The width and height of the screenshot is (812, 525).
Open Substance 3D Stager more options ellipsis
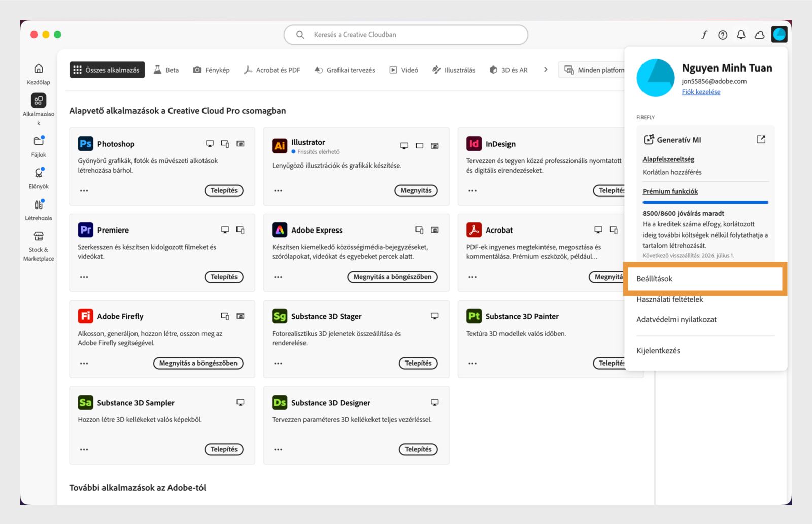pyautogui.click(x=278, y=364)
